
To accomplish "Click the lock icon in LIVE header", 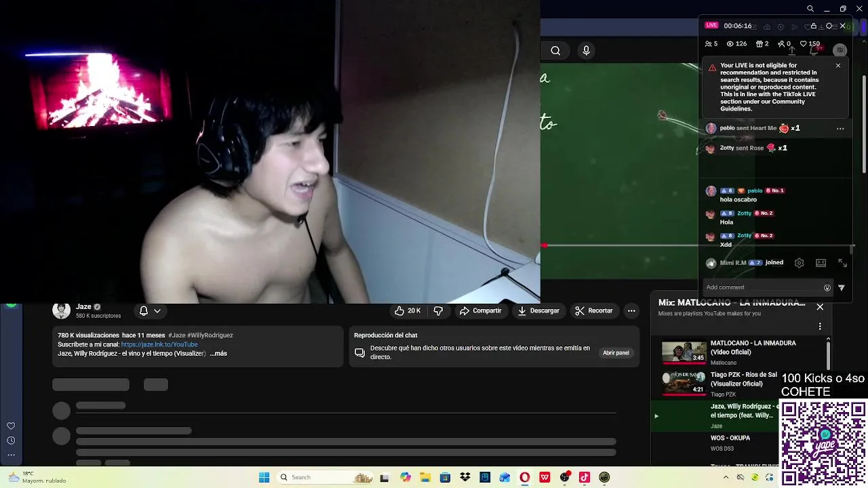I will [814, 26].
